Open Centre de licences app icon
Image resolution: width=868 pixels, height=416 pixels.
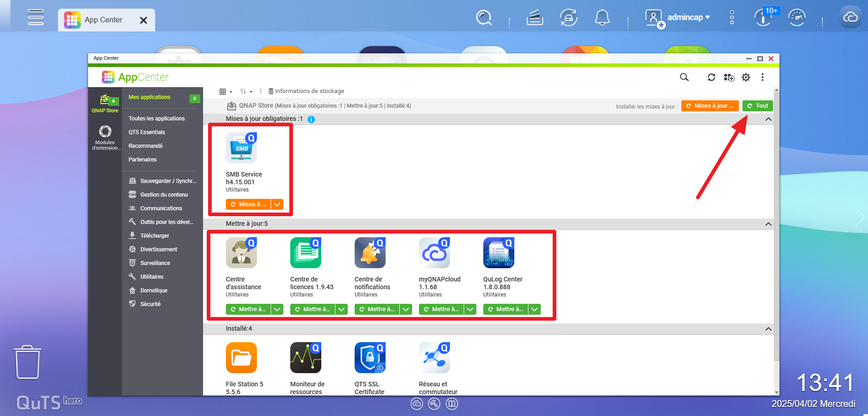[306, 253]
